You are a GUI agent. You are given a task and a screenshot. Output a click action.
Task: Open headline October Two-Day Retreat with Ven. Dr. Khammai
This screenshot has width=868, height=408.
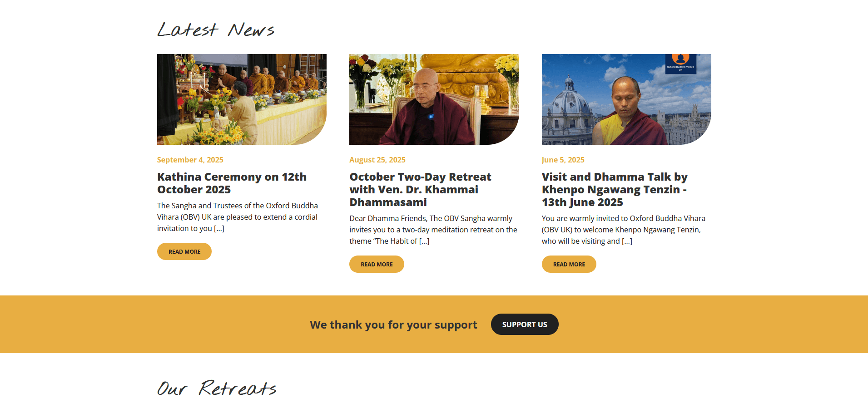click(420, 189)
